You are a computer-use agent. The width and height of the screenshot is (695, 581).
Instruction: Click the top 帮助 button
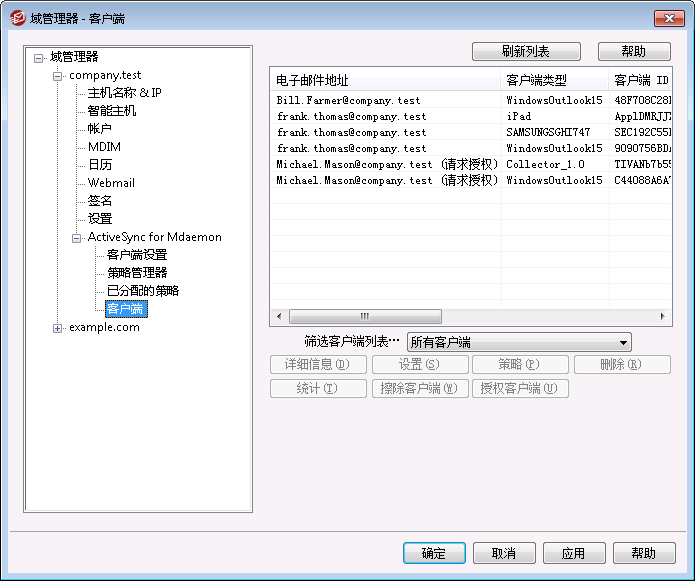634,51
